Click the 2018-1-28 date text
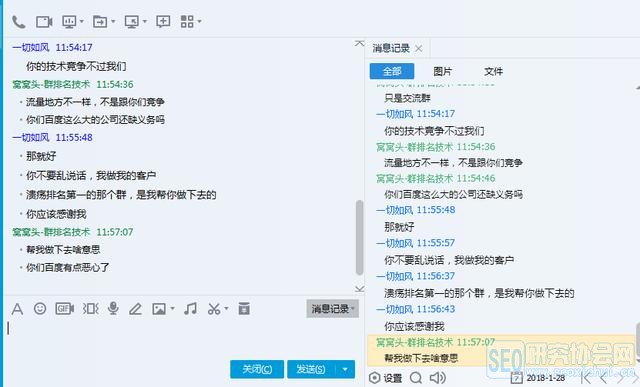Viewport: 640px width, 387px height. pyautogui.click(x=546, y=378)
